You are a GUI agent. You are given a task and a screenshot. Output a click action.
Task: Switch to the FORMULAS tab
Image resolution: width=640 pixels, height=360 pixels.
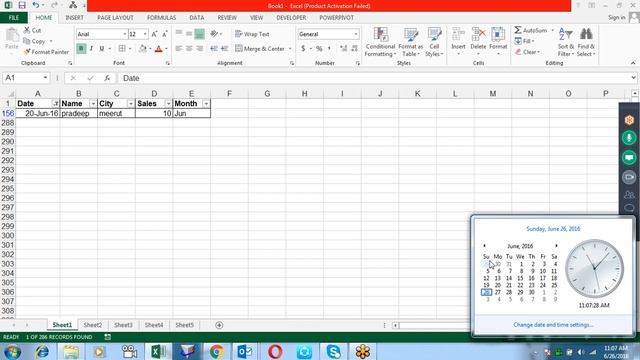(161, 18)
